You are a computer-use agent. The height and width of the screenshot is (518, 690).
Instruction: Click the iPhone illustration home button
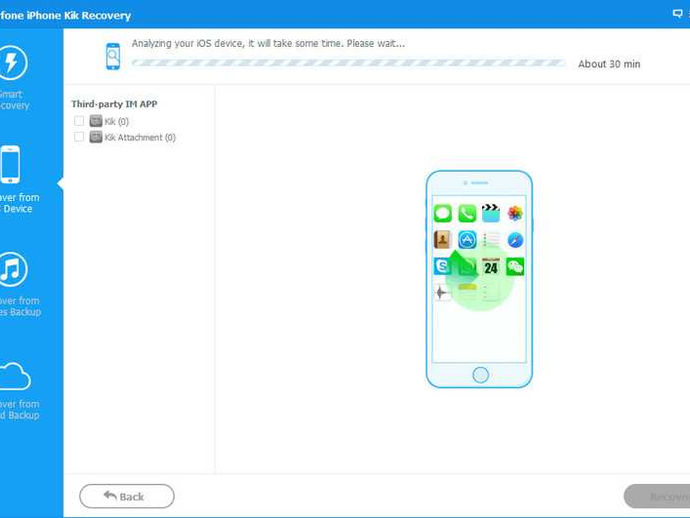click(480, 375)
